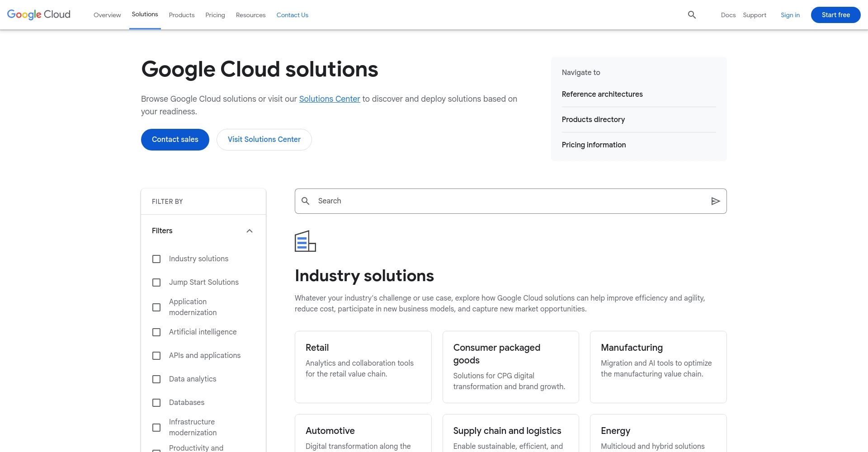This screenshot has width=868, height=452.
Task: Click the Industry solutions building icon
Action: (x=305, y=241)
